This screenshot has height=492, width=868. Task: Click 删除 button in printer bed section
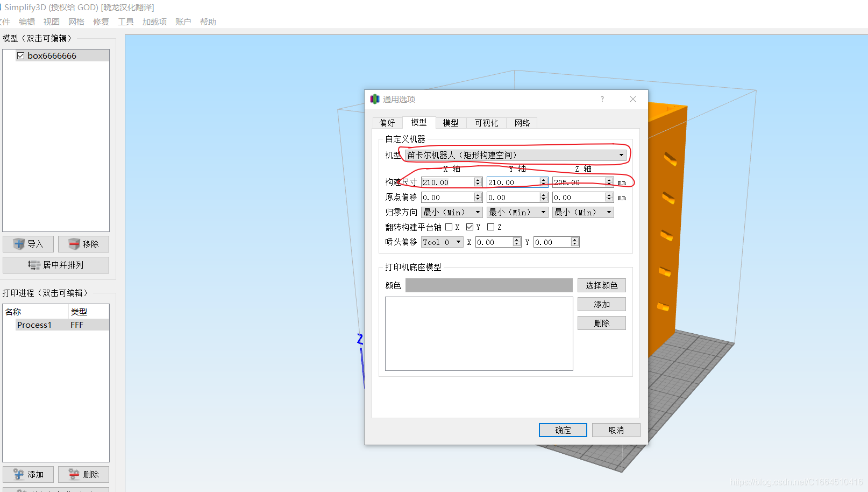pos(602,323)
